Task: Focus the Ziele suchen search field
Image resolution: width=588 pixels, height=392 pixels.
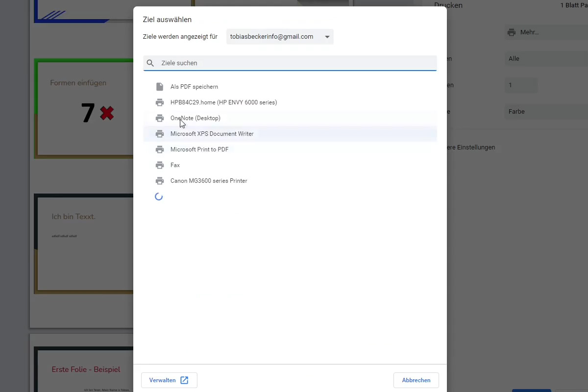Action: click(x=290, y=63)
